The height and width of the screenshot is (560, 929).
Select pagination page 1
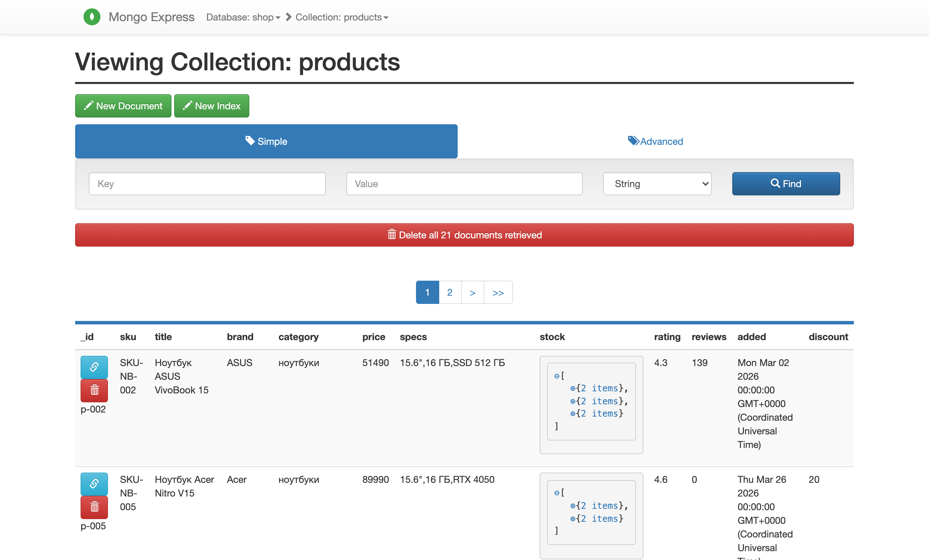[428, 292]
